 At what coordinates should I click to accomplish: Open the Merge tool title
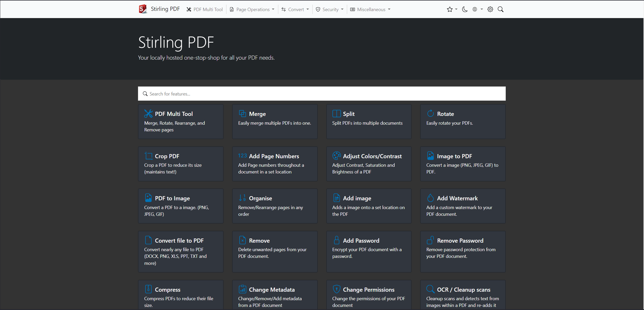(257, 114)
